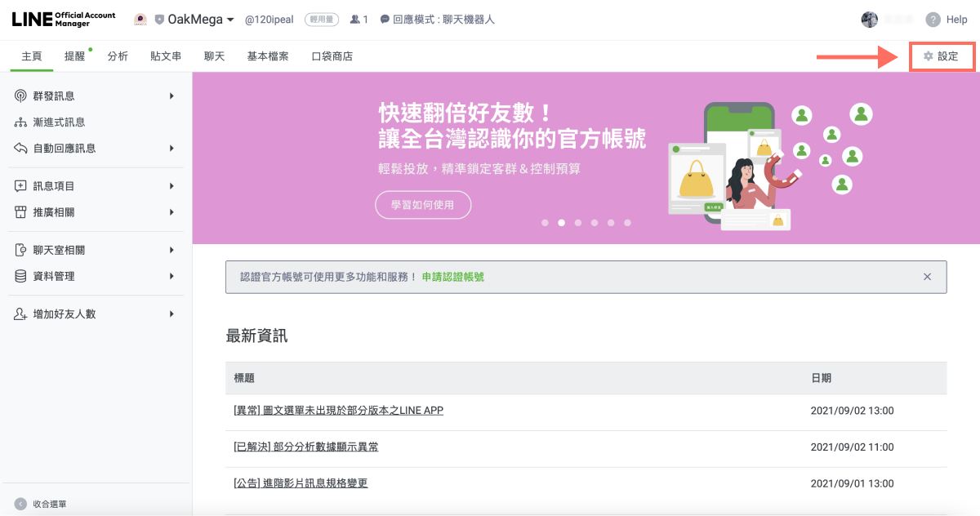Click the 回應模式 : 聊天機器人 label
Image resolution: width=980 pixels, height=516 pixels.
(443, 20)
